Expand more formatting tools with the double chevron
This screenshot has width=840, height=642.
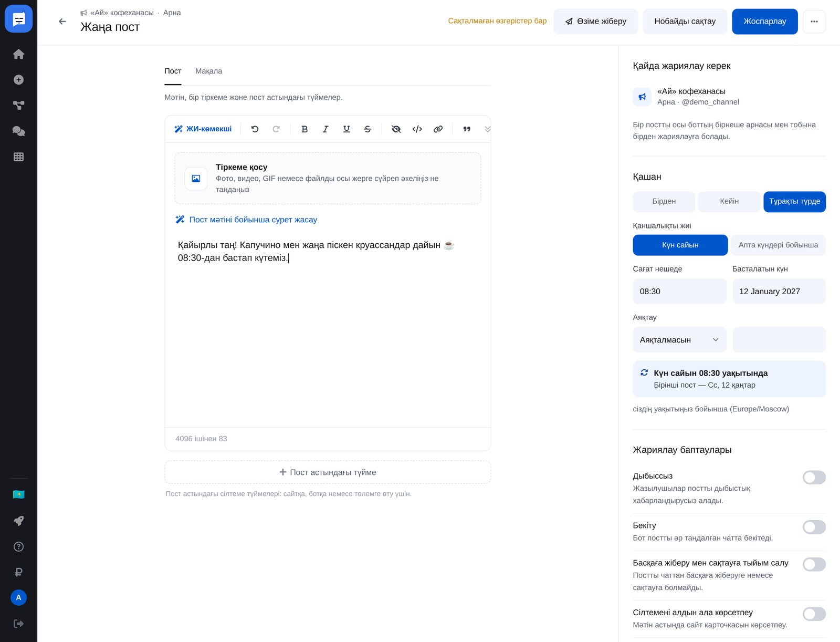click(487, 129)
